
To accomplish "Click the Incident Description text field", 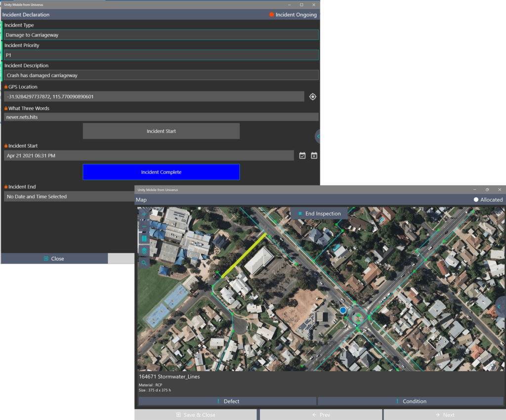I will [x=161, y=76].
